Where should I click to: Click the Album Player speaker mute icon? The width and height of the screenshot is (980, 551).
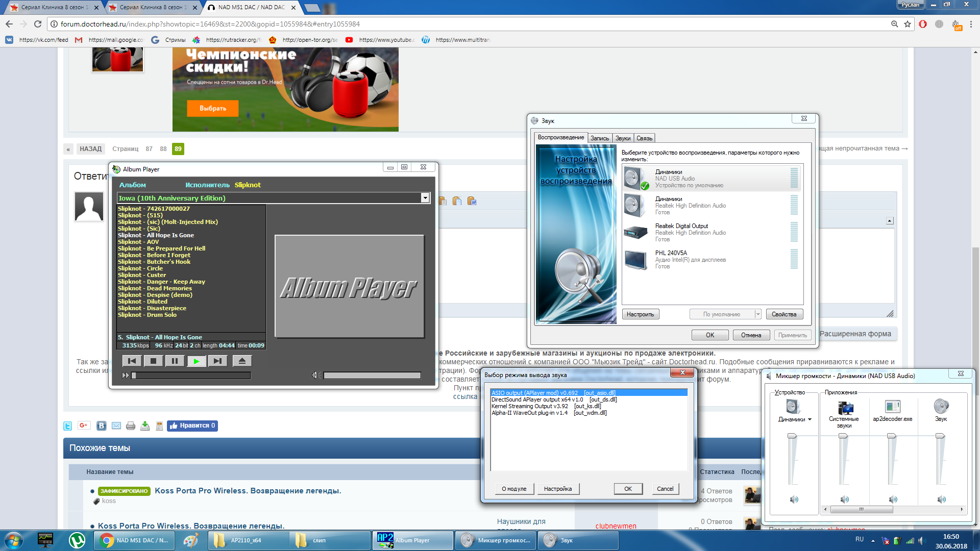315,375
